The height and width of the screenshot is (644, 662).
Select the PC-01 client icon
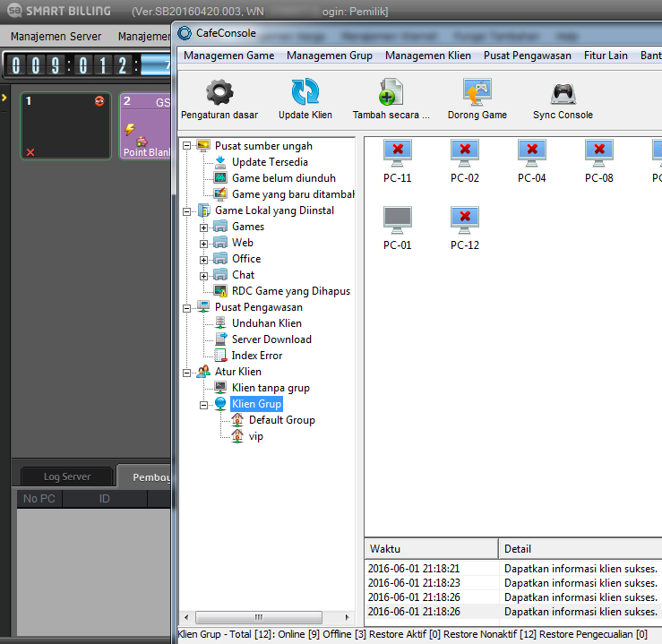[x=397, y=219]
